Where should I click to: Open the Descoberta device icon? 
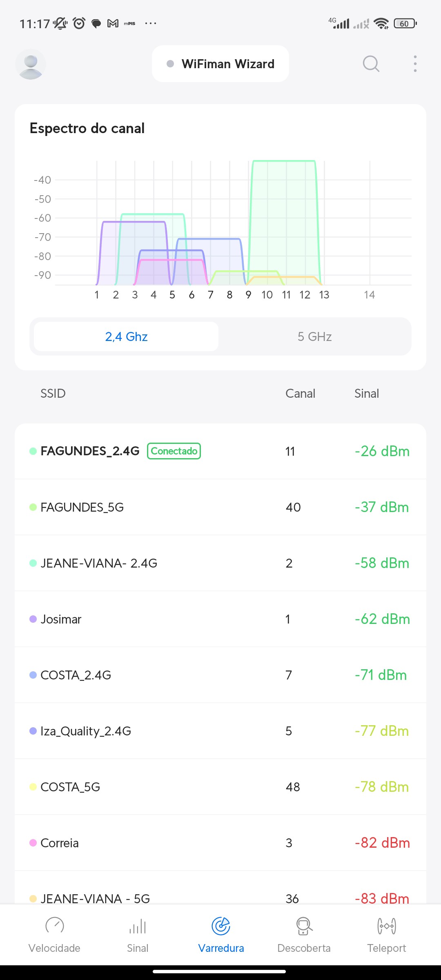pos(304,926)
